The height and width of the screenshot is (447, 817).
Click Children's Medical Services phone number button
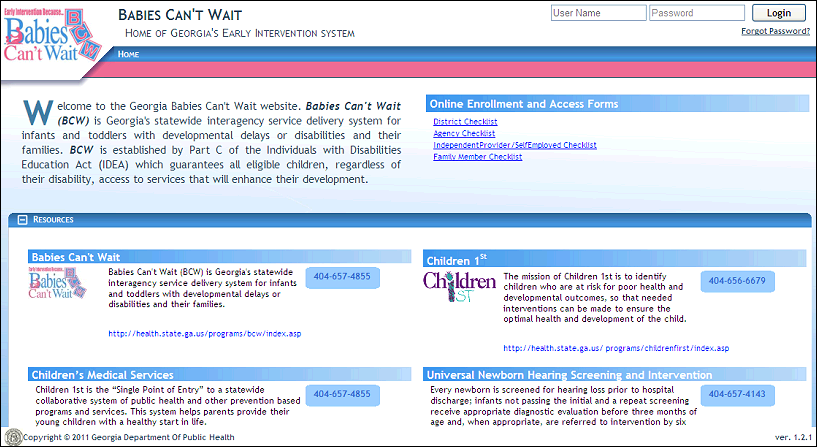click(342, 394)
